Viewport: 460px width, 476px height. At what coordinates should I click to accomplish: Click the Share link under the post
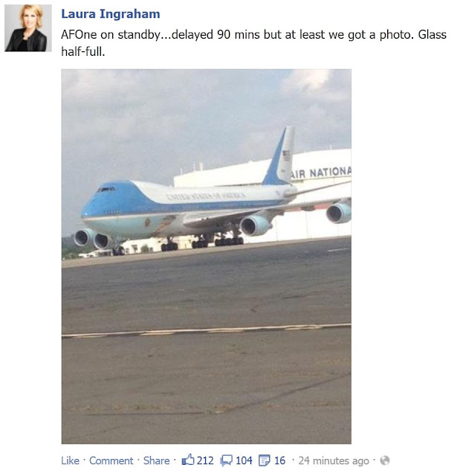157,460
